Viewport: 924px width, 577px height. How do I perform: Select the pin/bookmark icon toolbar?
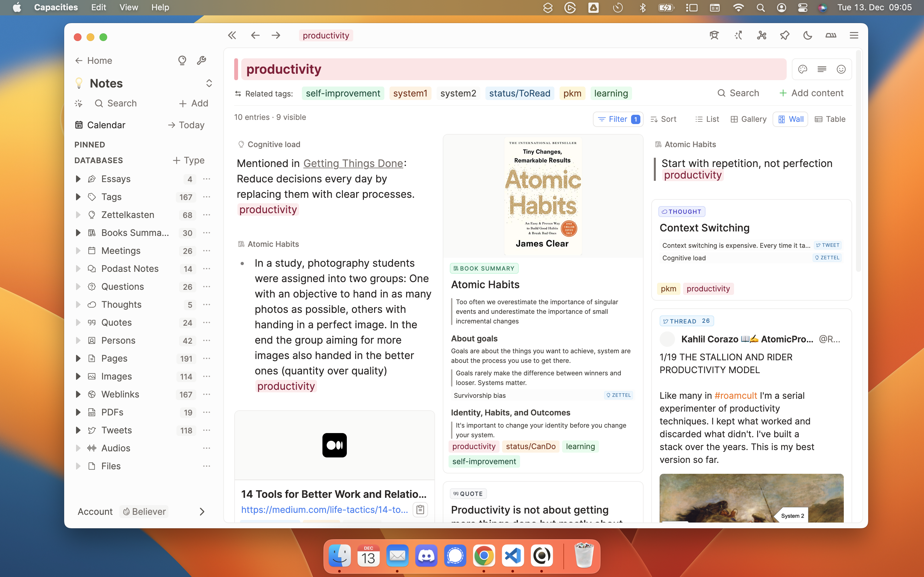784,35
